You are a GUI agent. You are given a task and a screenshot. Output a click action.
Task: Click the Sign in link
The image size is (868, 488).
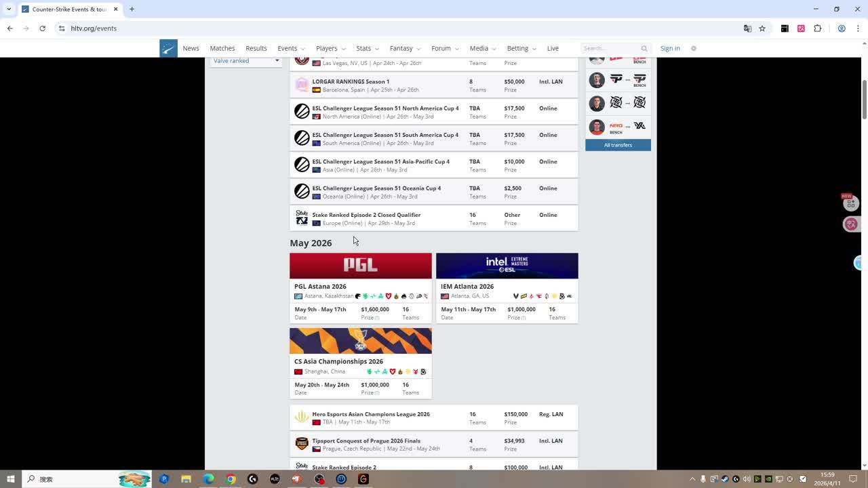coord(670,48)
